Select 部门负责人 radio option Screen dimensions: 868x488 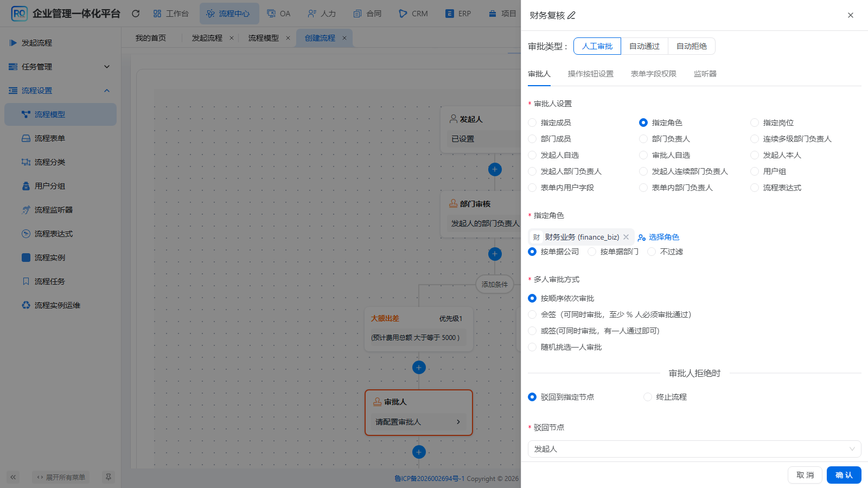643,139
